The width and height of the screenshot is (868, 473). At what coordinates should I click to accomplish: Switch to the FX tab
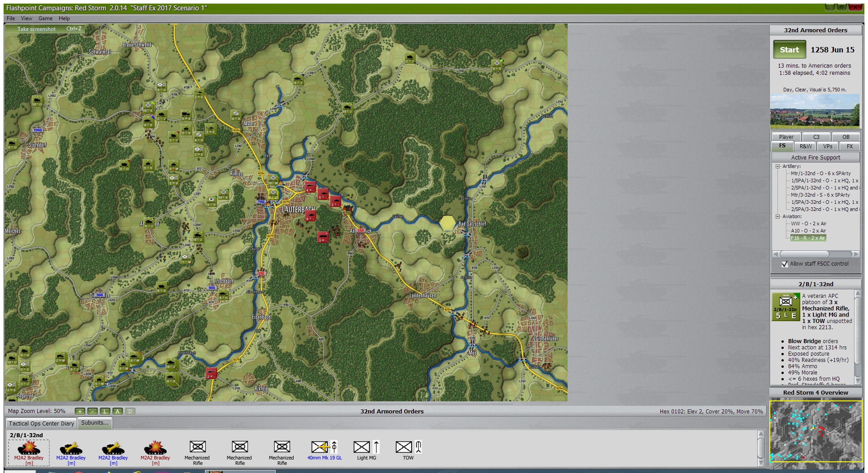pos(850,146)
